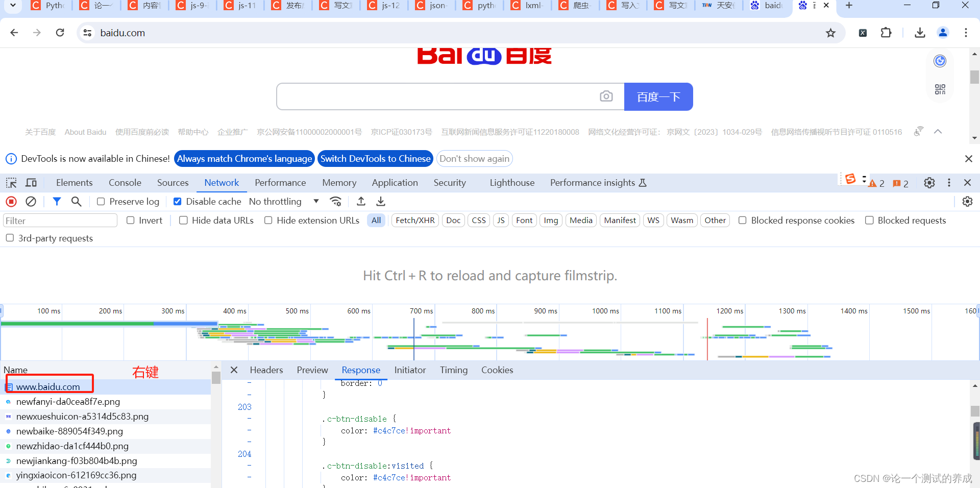
Task: Open the browser extensions puzzle icon
Action: tap(886, 33)
